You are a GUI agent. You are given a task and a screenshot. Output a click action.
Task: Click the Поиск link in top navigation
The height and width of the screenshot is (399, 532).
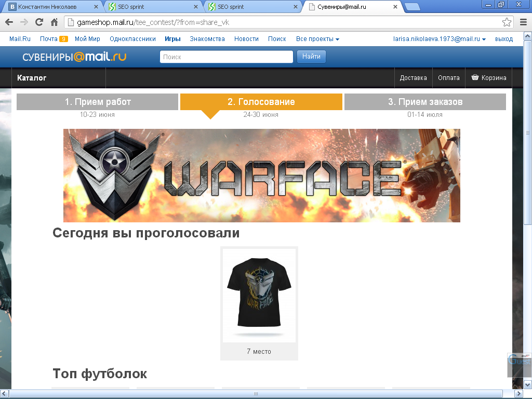click(277, 39)
